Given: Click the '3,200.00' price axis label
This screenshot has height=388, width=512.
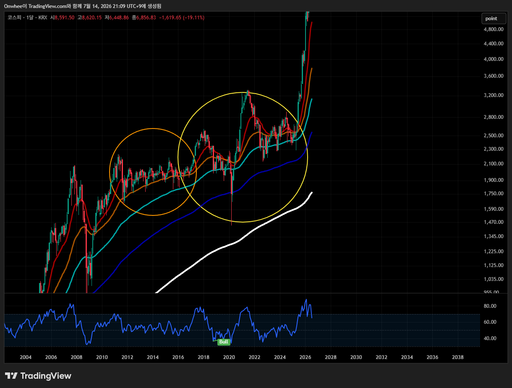Looking at the screenshot, I should [494, 95].
